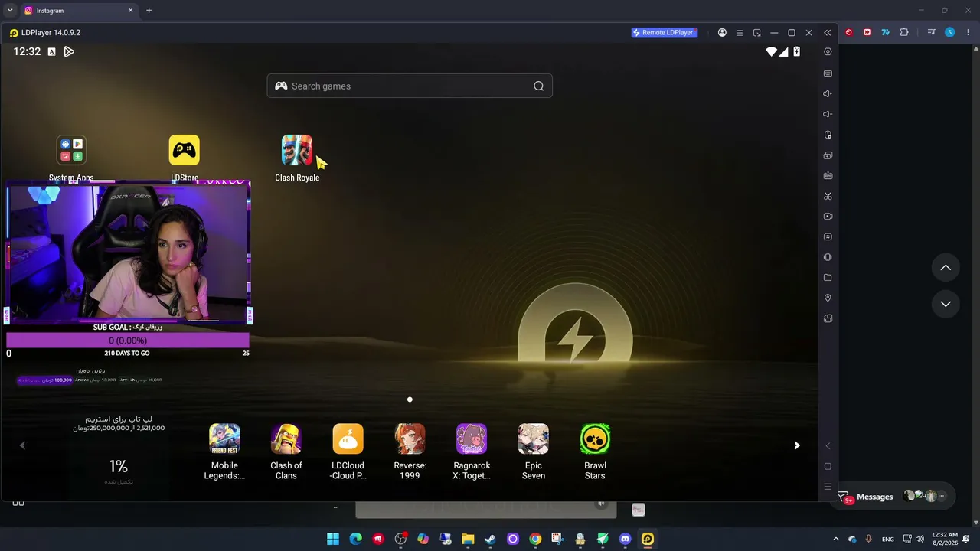Image resolution: width=980 pixels, height=551 pixels.
Task: Open the LDCloud Cloud Phone app
Action: click(x=348, y=439)
